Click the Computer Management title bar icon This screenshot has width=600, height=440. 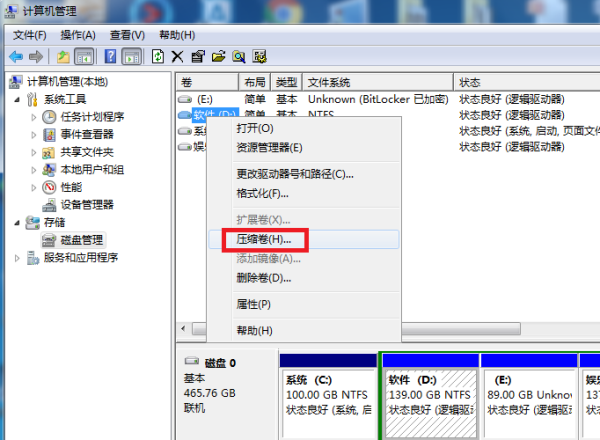coord(11,11)
